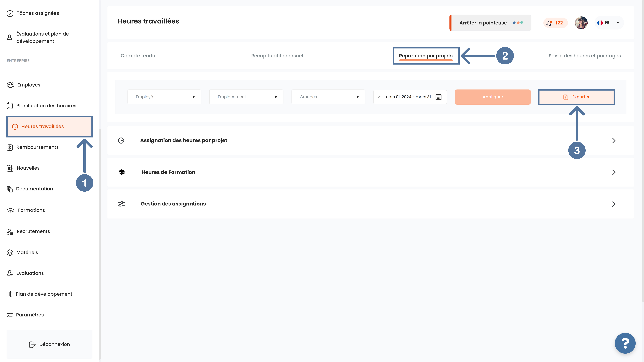Open Formations in the sidebar

pyautogui.click(x=31, y=210)
